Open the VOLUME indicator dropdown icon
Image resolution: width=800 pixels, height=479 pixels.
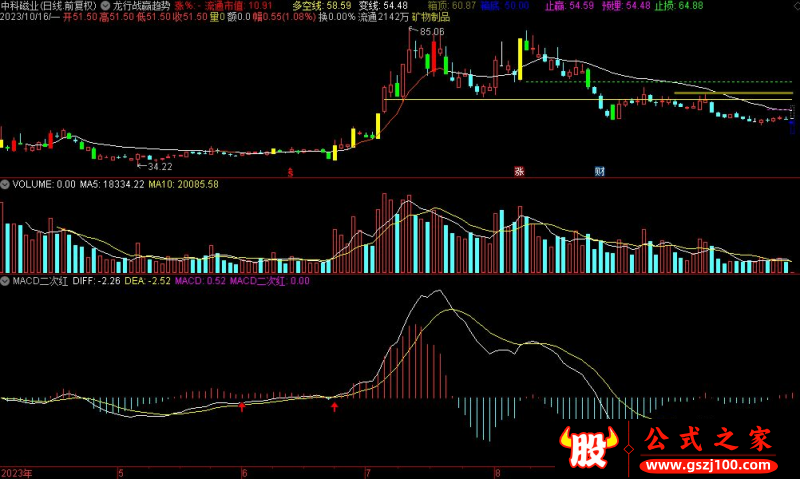tap(5, 184)
